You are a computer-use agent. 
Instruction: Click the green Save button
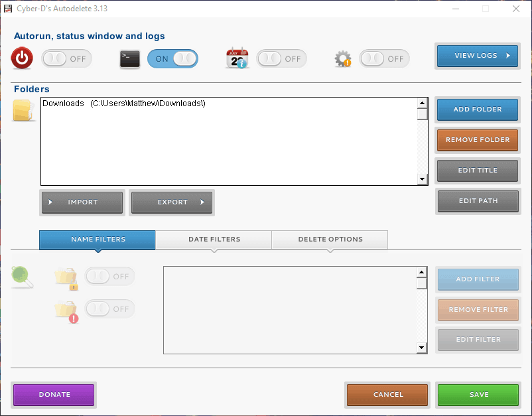click(x=478, y=395)
